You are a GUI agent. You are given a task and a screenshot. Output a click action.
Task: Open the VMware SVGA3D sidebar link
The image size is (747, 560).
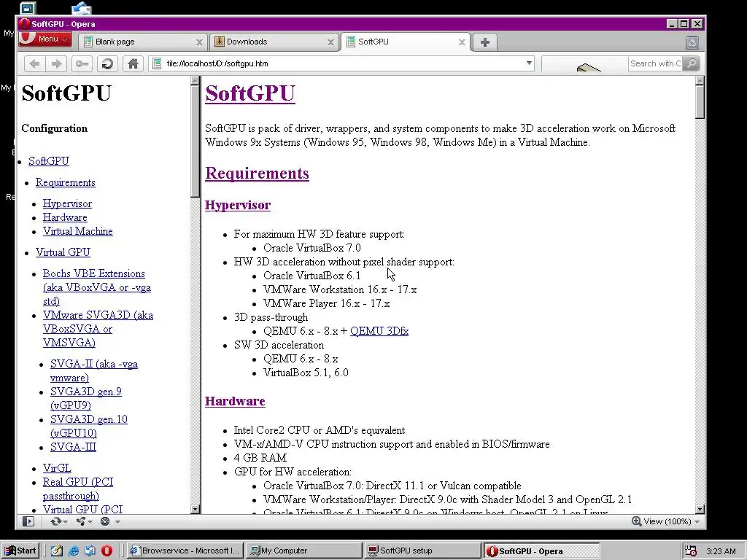click(x=98, y=329)
